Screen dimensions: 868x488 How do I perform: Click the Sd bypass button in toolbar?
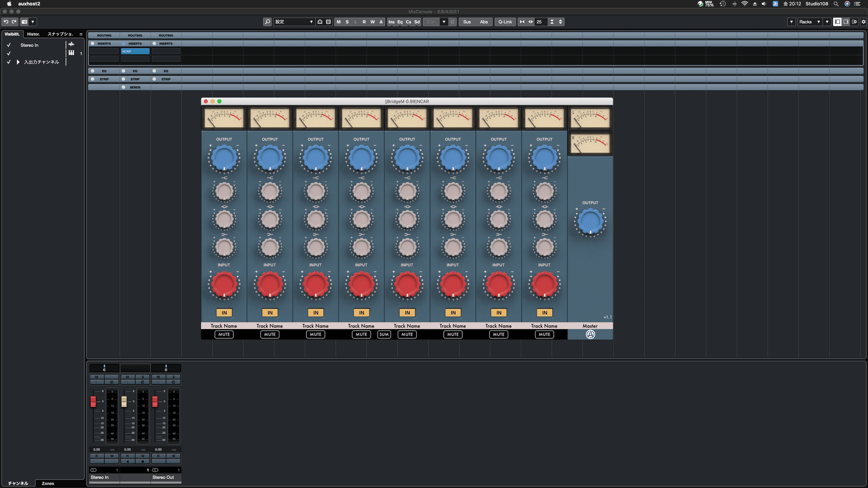(x=417, y=22)
